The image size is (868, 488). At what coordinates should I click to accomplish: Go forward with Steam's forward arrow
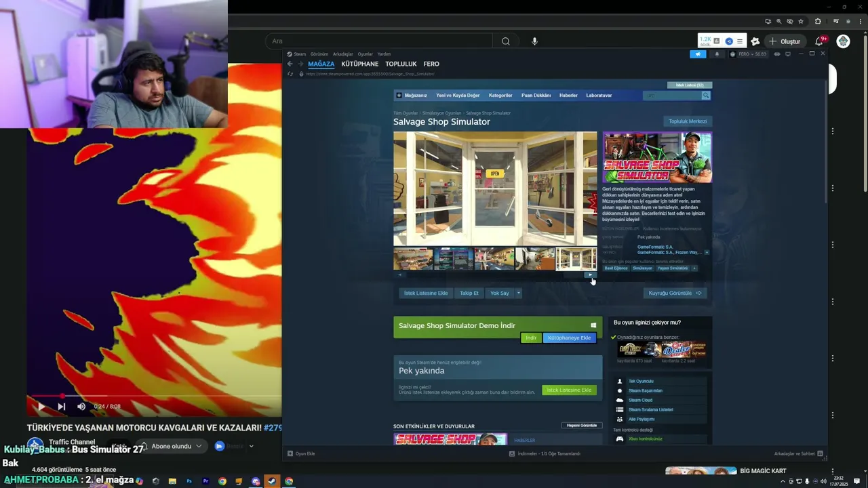pyautogui.click(x=300, y=64)
